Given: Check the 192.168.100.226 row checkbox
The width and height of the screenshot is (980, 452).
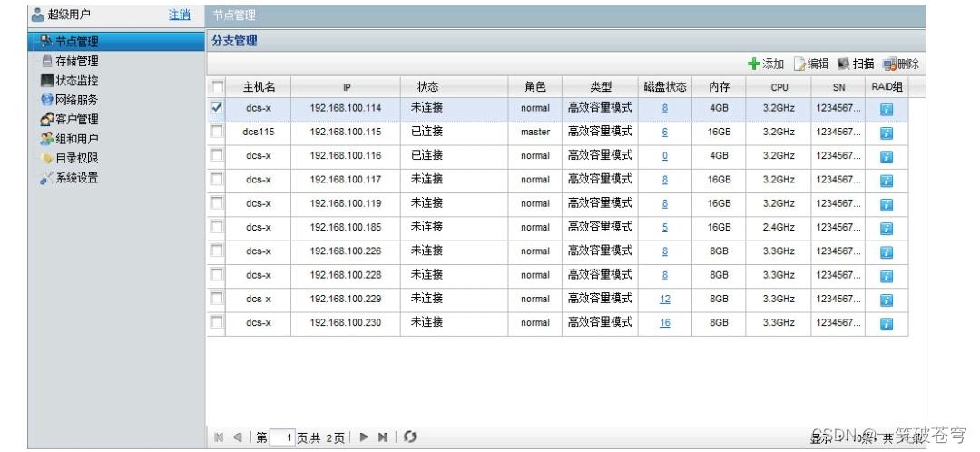Looking at the screenshot, I should point(216,251).
